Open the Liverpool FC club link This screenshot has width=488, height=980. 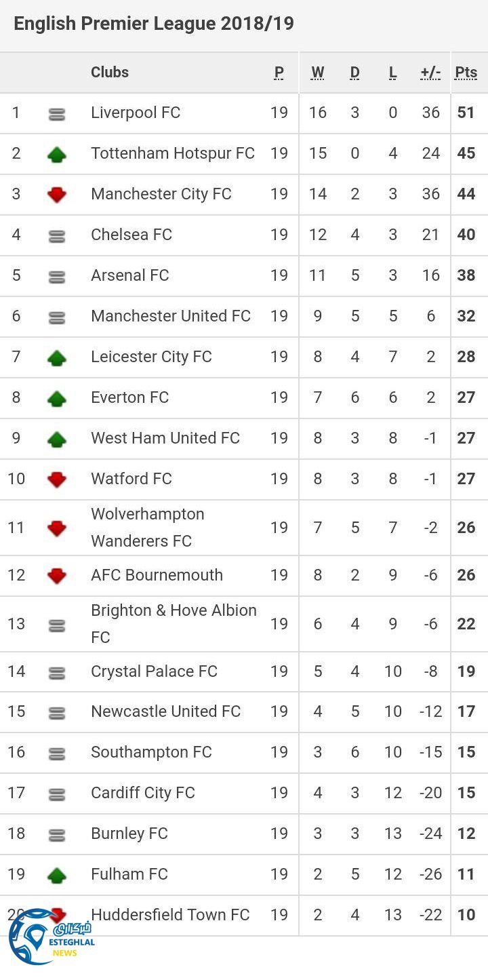[136, 113]
